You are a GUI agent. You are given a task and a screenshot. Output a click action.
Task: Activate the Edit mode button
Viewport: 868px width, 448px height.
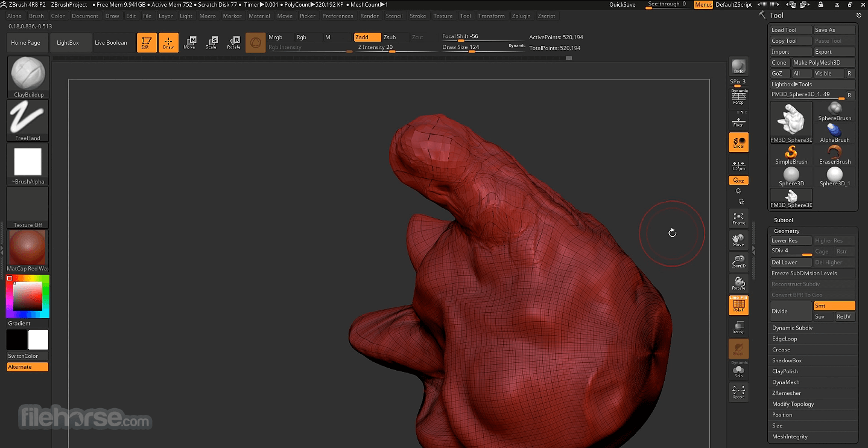pos(147,42)
